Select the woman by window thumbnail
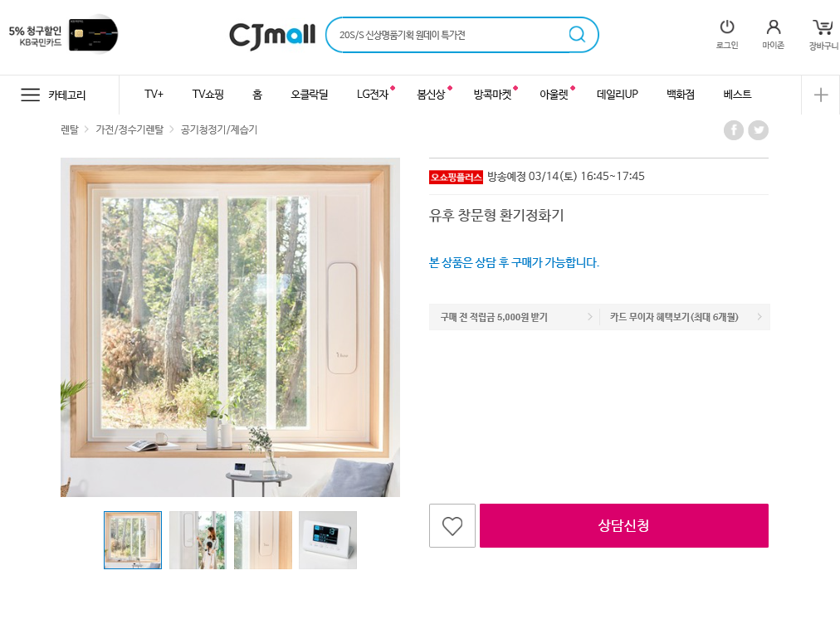 click(x=198, y=540)
